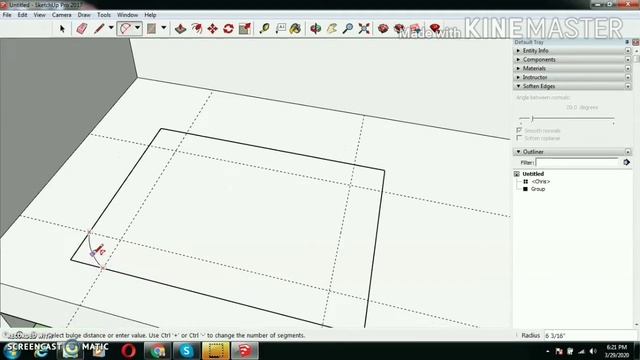Select the Offset tool
Viewport: 640px width, 360px height.
click(197, 29)
